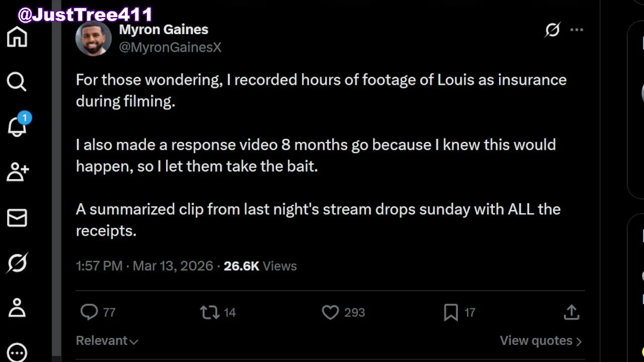The image size is (644, 362).
Task: Click the 1:57 PM Mar 13, 2026 timestamp
Action: click(x=144, y=266)
